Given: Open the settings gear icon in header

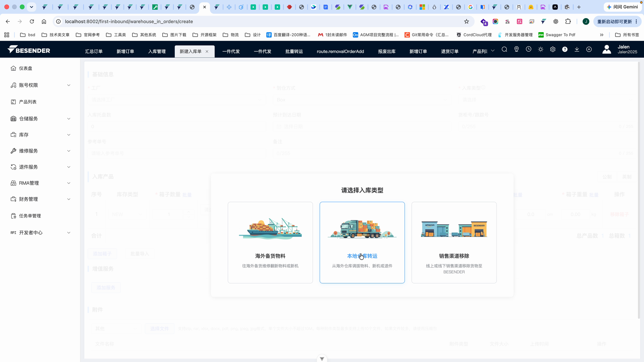Looking at the screenshot, I should [553, 50].
